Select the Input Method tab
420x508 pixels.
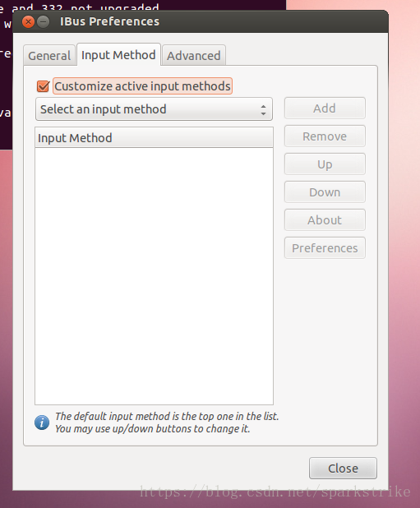(x=118, y=55)
